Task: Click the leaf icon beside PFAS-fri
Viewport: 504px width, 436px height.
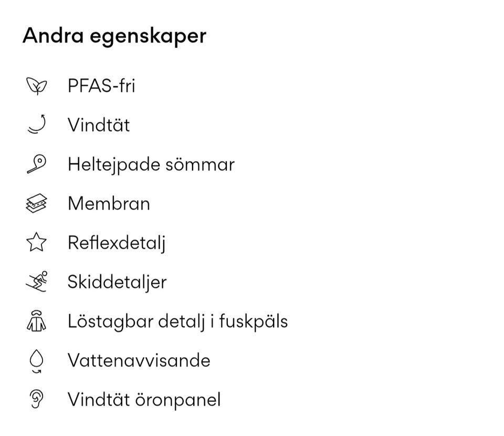Action: point(36,86)
